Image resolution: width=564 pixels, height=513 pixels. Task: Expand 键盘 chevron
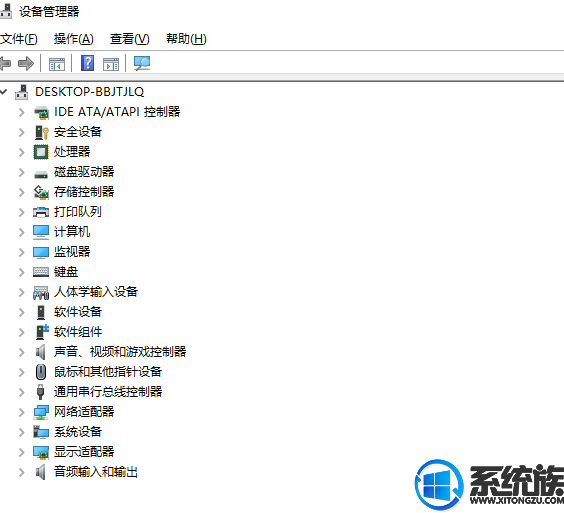[x=22, y=272]
